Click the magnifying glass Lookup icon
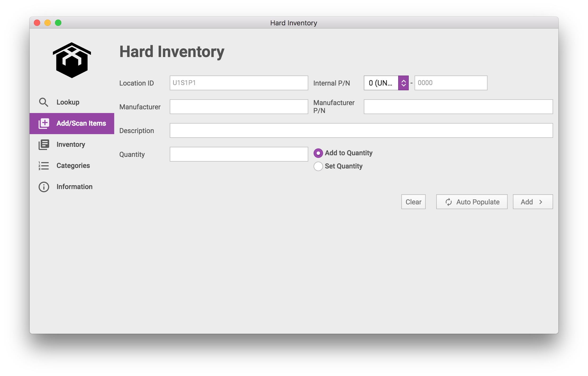This screenshot has width=588, height=376. click(44, 102)
